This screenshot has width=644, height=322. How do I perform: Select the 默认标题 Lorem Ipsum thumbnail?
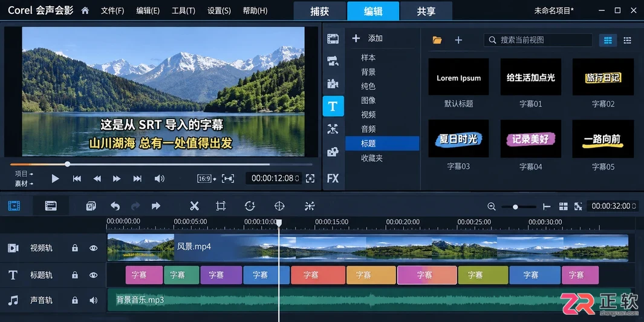(458, 76)
